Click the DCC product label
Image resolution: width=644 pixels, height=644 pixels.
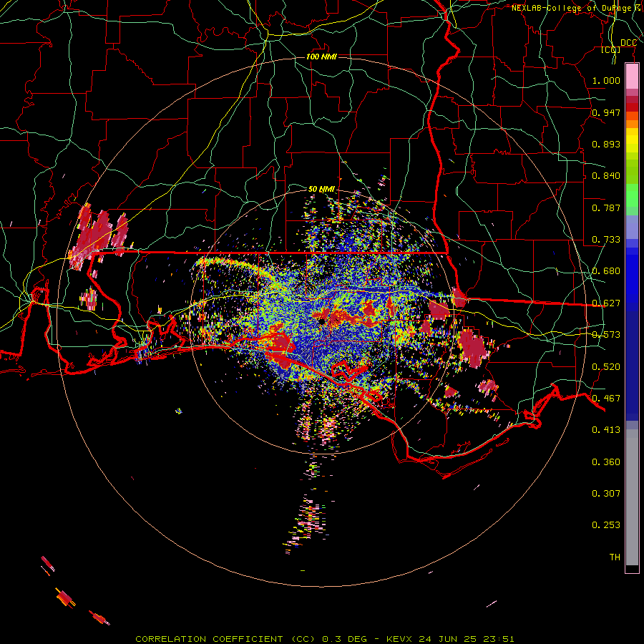click(628, 43)
